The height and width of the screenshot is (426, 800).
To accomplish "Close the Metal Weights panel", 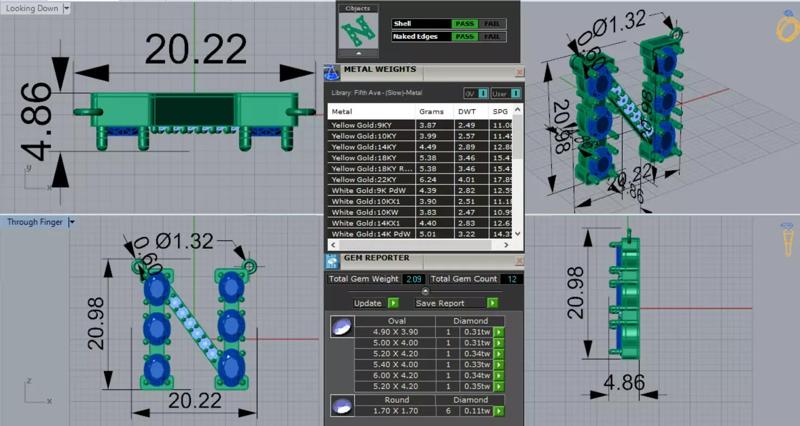I will click(519, 72).
